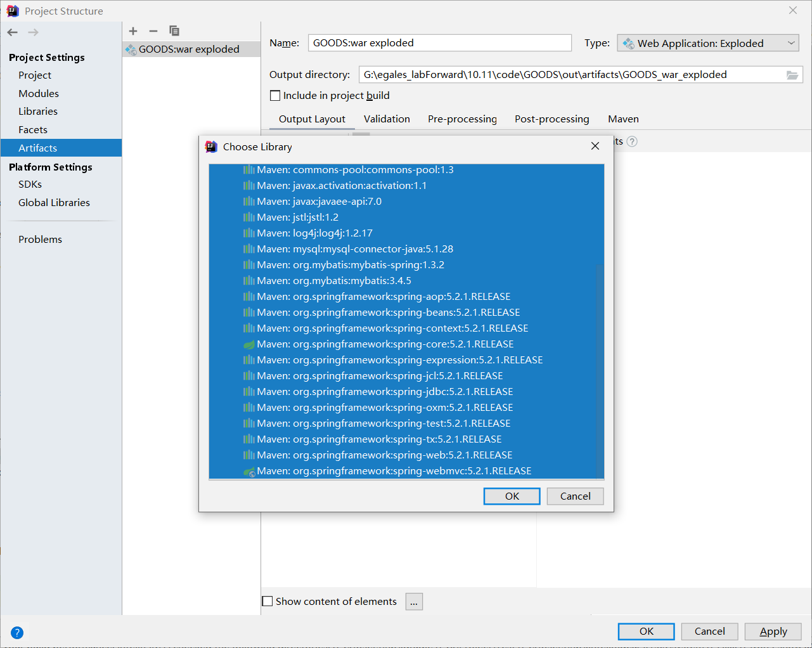This screenshot has width=812, height=648.
Task: Select Maven: spring-expression:5.2.1.RELEASE
Action: coord(406,360)
